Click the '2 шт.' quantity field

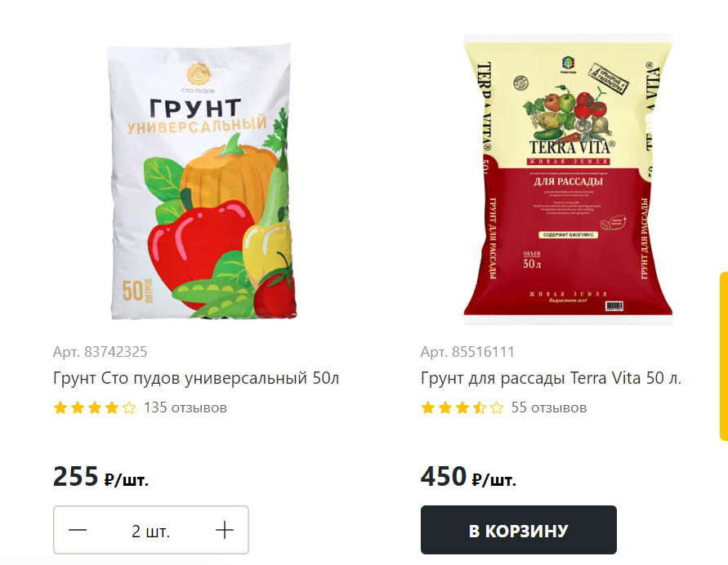point(151,531)
